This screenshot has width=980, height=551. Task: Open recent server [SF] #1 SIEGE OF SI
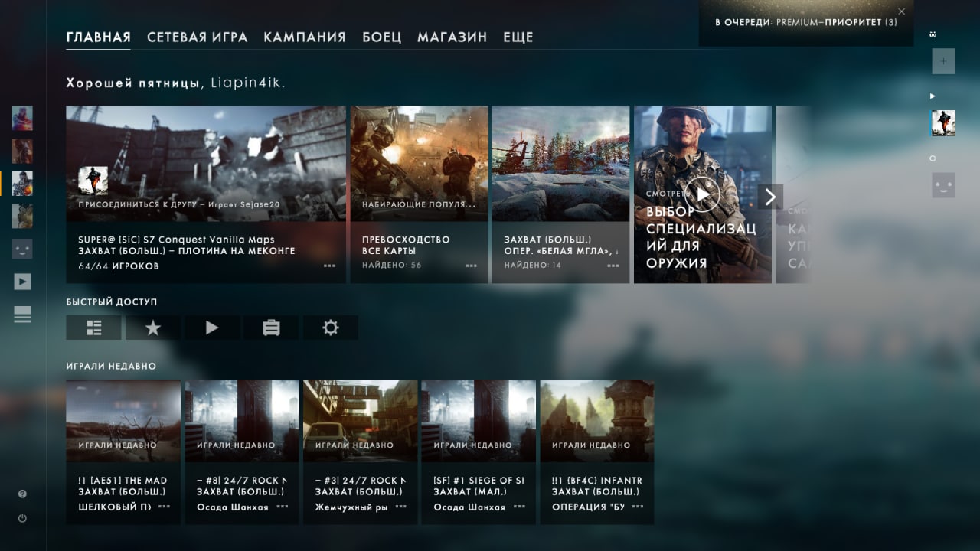479,452
